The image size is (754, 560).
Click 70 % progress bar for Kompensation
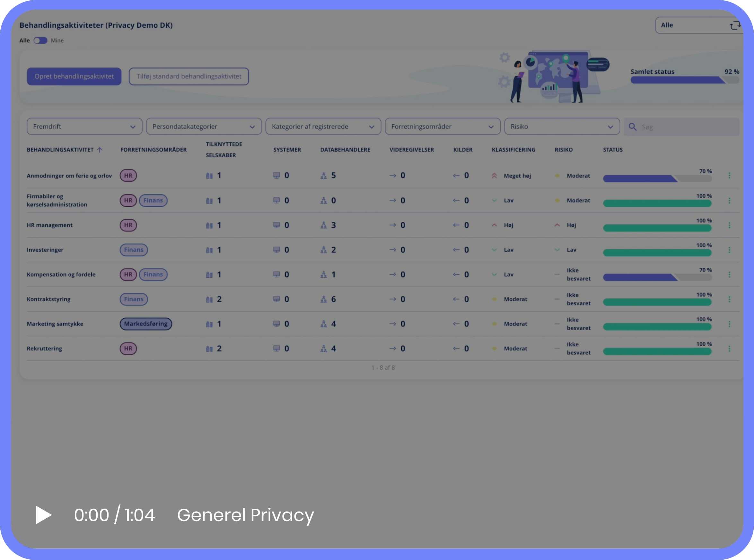657,278
